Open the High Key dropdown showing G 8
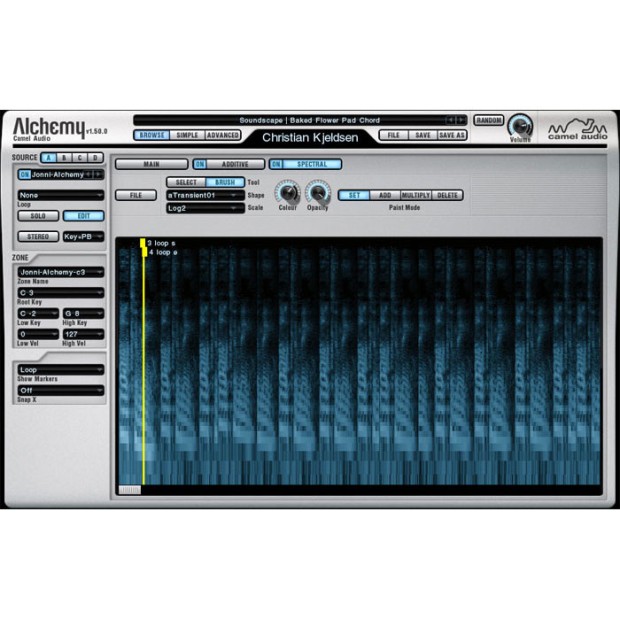The image size is (620, 620). point(83,314)
